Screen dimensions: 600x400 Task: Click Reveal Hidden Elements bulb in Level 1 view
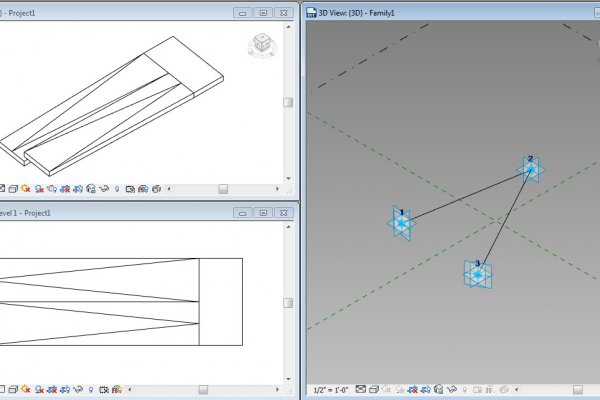point(91,388)
